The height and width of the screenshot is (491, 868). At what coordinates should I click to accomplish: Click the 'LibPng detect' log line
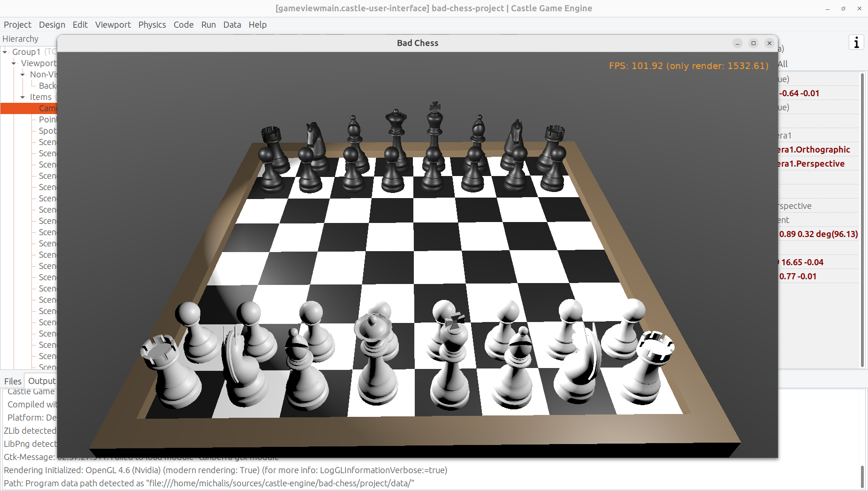click(x=30, y=444)
